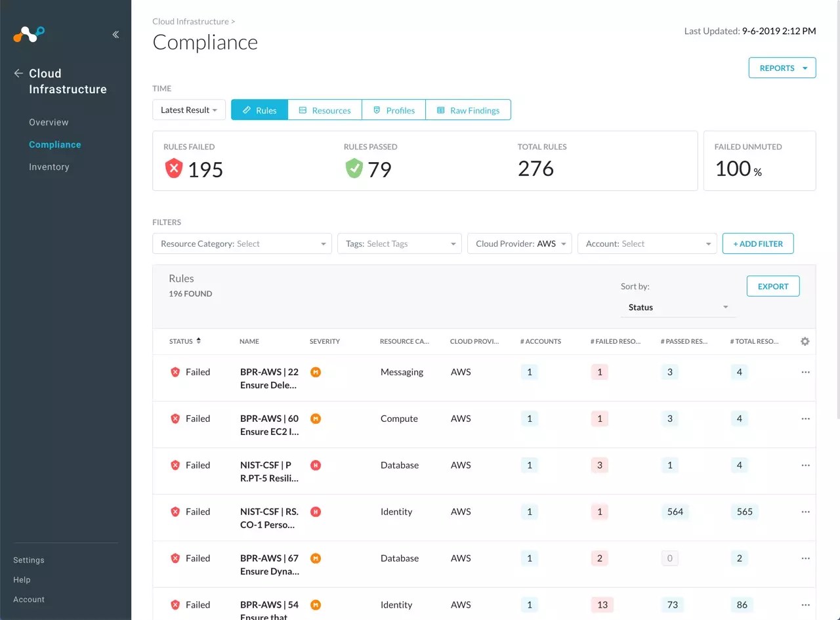
Task: Open the BPR-AWS | 67 Ensure Dyna… rule
Action: point(269,565)
